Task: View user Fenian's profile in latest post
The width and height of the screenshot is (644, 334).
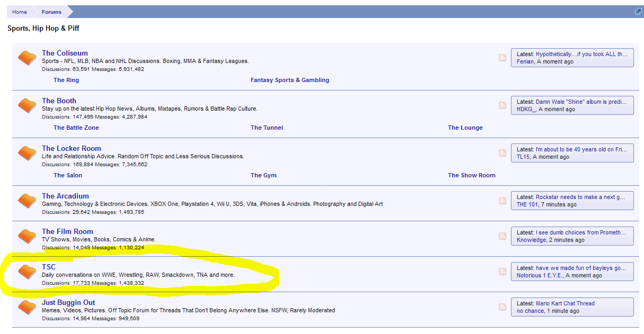Action: 525,61
